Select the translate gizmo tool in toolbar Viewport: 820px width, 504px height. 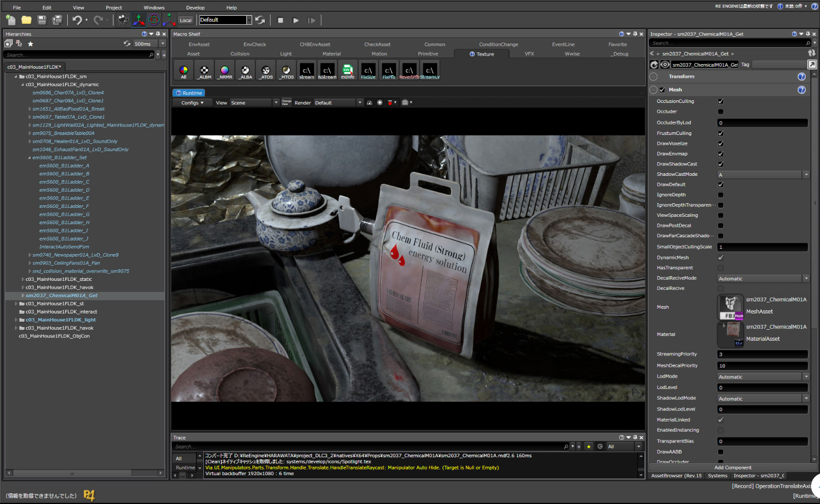tap(139, 20)
